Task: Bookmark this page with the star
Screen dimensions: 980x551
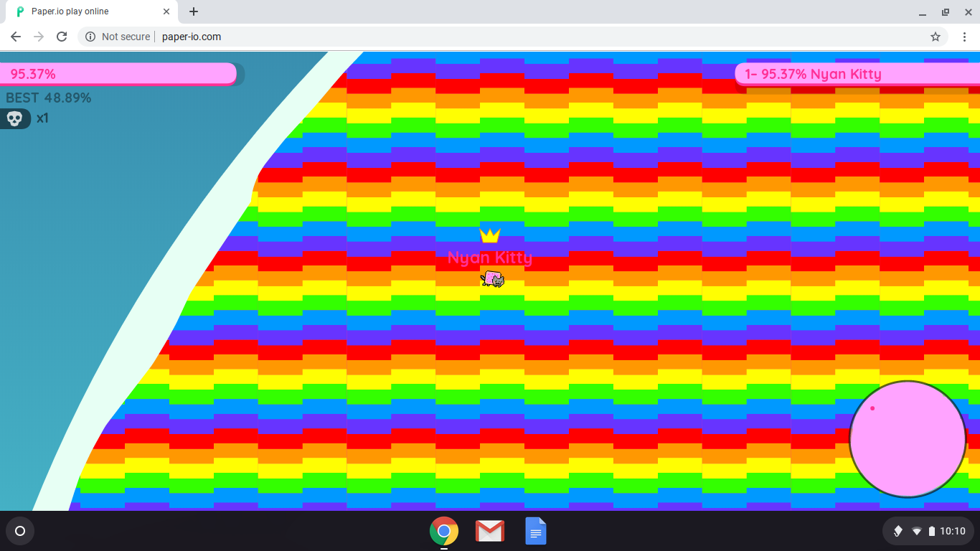Action: tap(936, 37)
